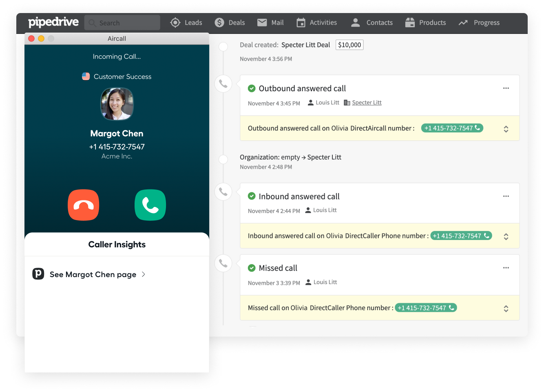Image resolution: width=544 pixels, height=392 pixels.
Task: Open options menu for Inbound answered call
Action: pyautogui.click(x=506, y=196)
